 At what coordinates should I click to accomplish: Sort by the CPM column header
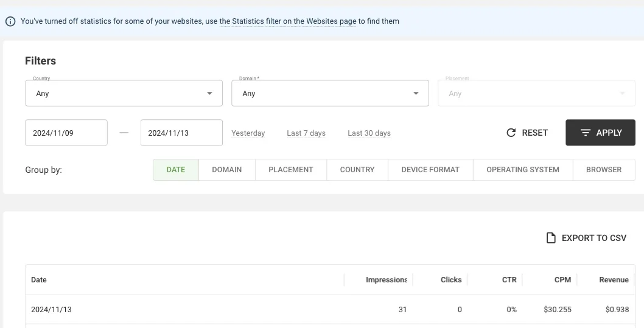click(562, 279)
